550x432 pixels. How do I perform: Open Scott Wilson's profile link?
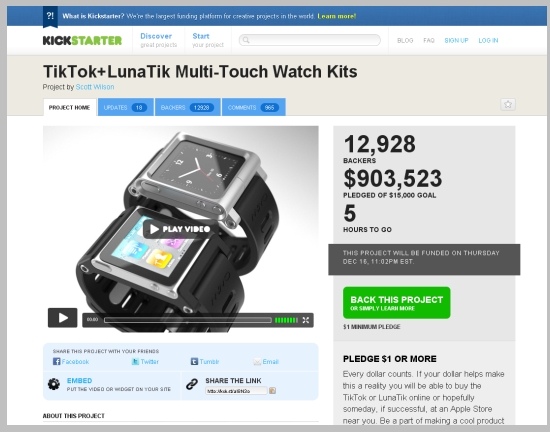(95, 87)
